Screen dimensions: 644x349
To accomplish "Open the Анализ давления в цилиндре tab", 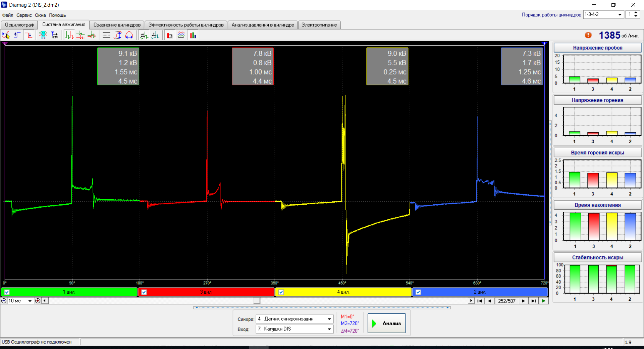I will pyautogui.click(x=263, y=25).
